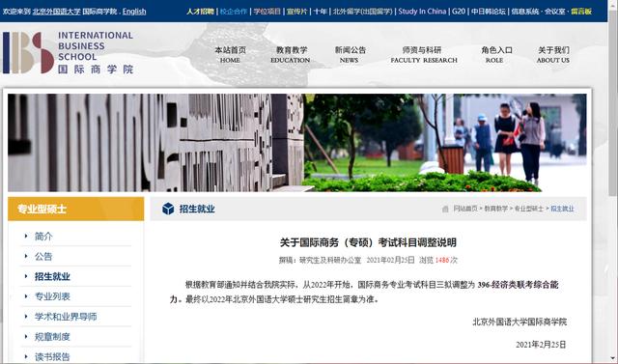Open 北外留学(出国留学) link

pyautogui.click(x=363, y=12)
